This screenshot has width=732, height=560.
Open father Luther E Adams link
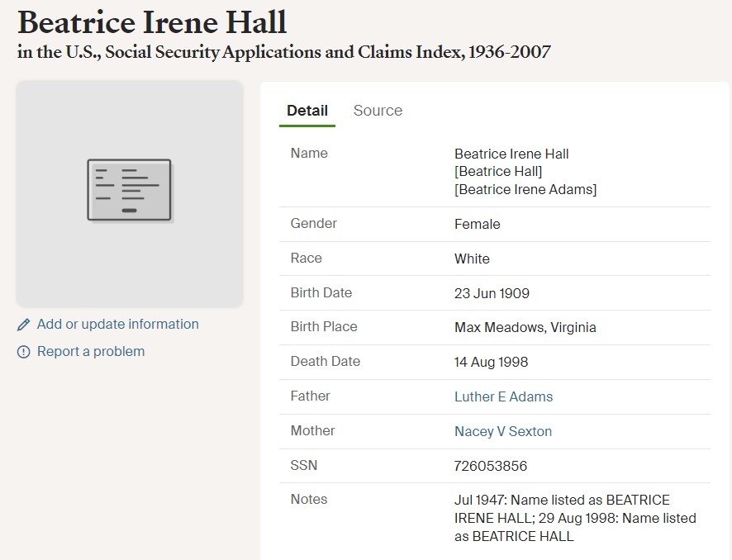tap(503, 396)
